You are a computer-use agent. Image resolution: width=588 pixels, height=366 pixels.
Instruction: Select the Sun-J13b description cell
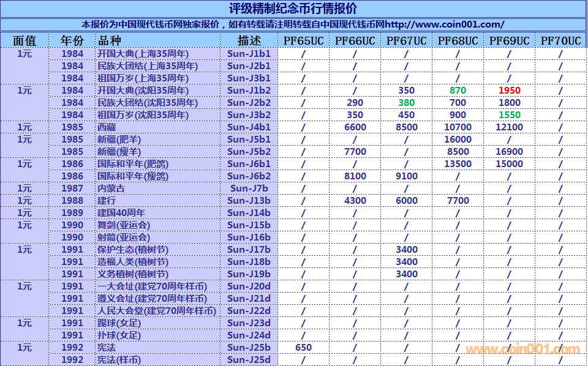tap(249, 201)
